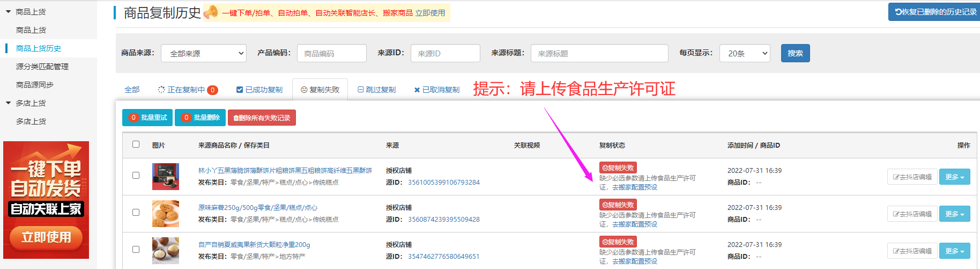Click the macadamia nut product thumbnail
The image size is (980, 269).
pyautogui.click(x=165, y=250)
